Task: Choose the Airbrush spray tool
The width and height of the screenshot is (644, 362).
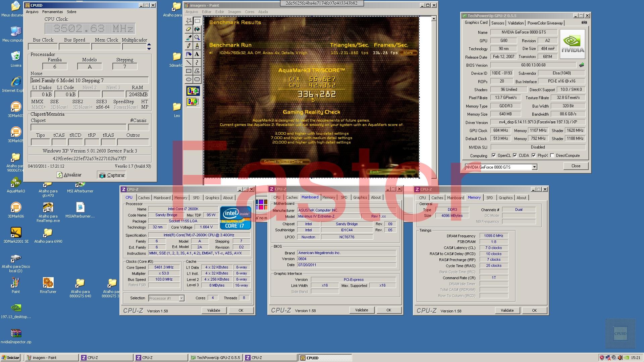Action: pos(189,54)
